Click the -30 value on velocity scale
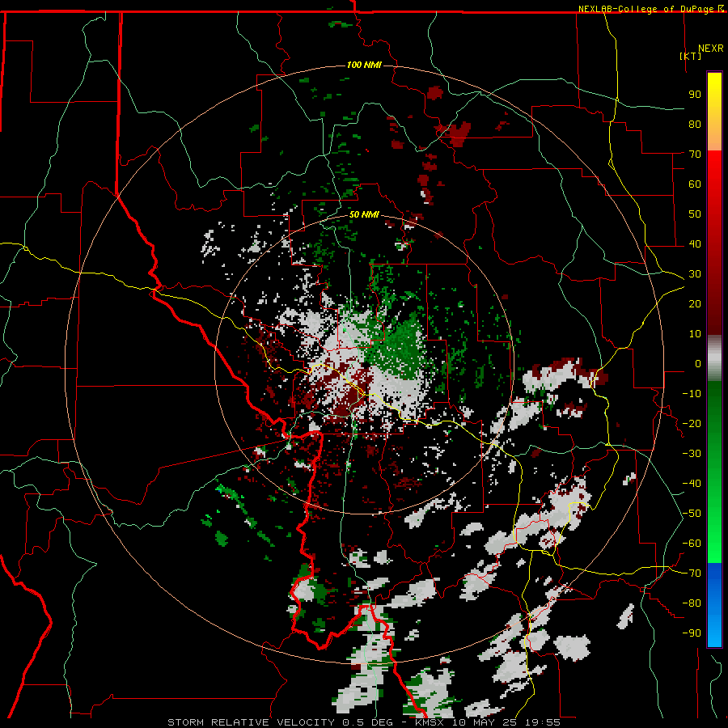 point(692,454)
